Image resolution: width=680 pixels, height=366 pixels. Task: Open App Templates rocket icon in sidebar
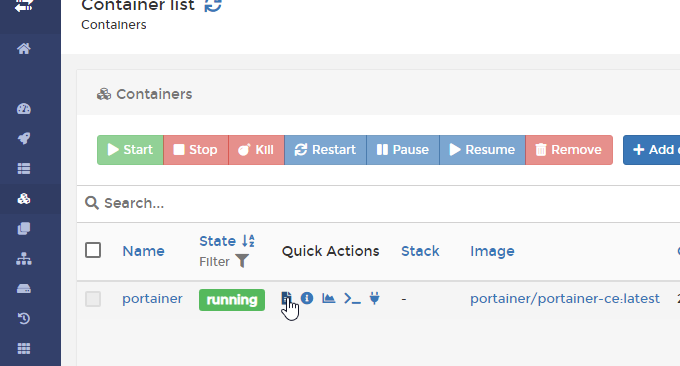(24, 139)
